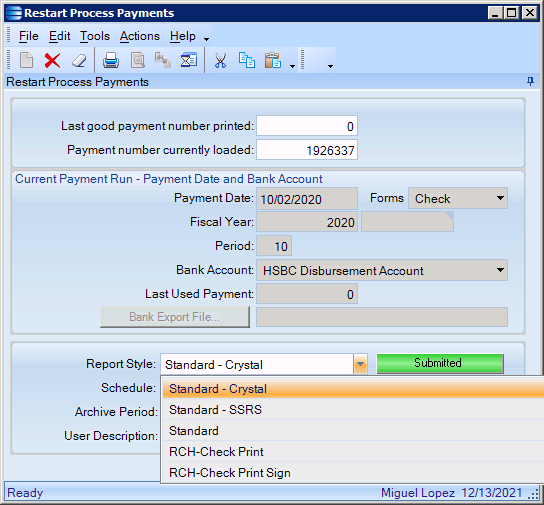
Task: Click the red X delete icon
Action: click(x=52, y=61)
